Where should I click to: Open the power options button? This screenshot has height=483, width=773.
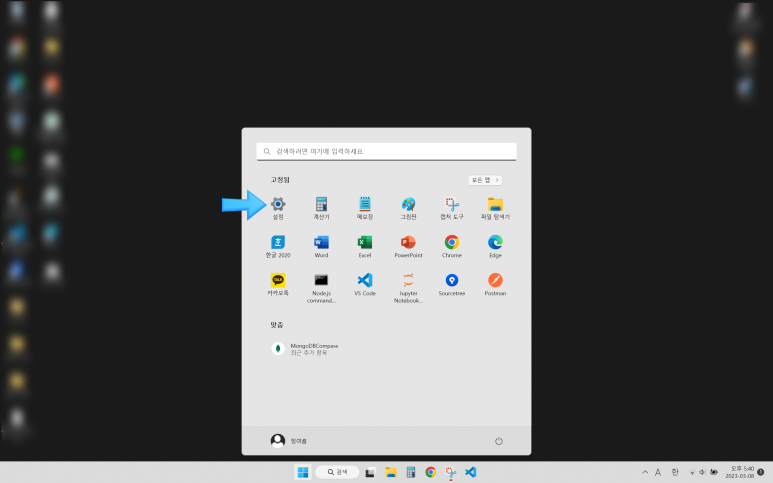click(498, 441)
